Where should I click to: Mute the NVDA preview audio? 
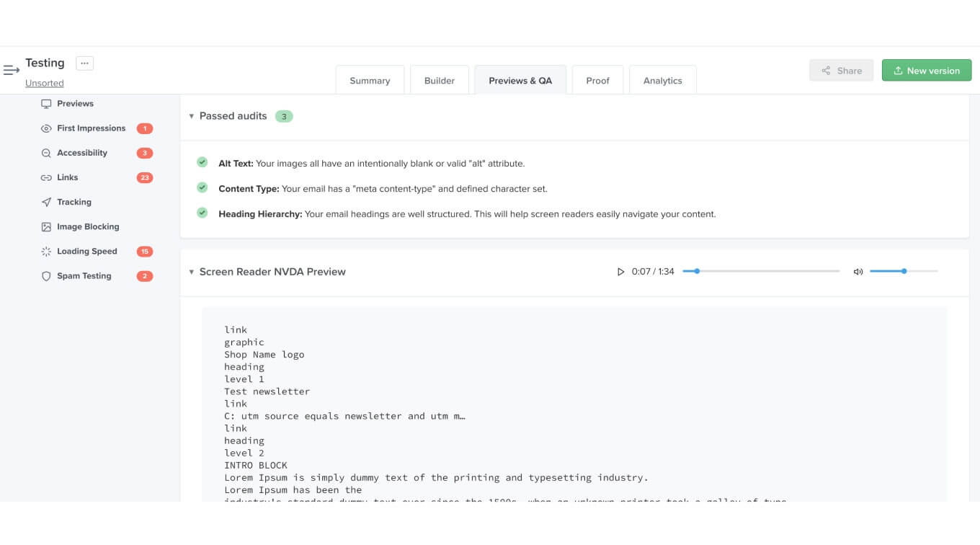pos(857,272)
